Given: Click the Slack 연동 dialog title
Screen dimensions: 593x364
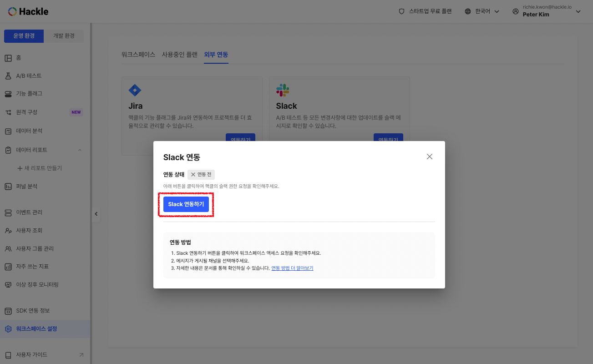Looking at the screenshot, I should 182,157.
